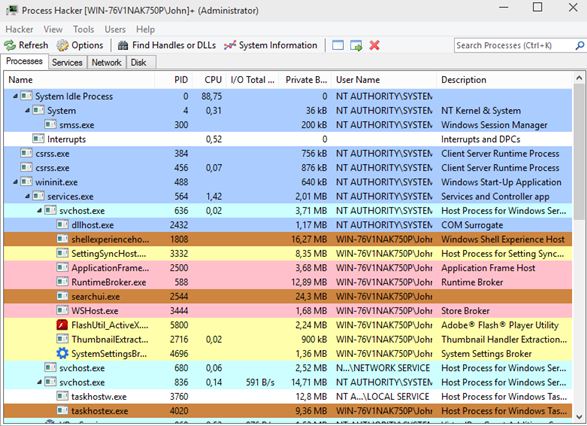Collapse the services.exe tree node
The width and height of the screenshot is (587, 426).
27,197
